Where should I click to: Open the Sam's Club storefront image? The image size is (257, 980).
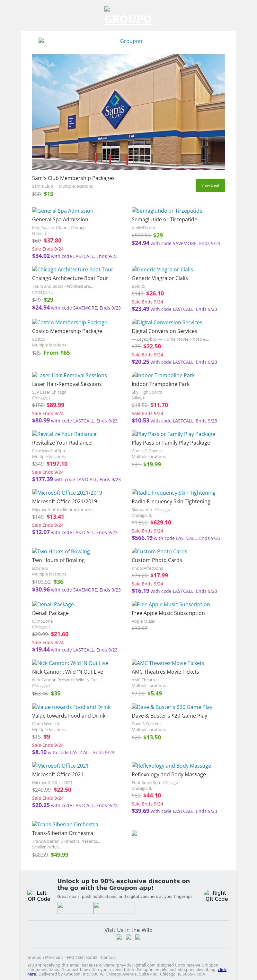pyautogui.click(x=128, y=112)
